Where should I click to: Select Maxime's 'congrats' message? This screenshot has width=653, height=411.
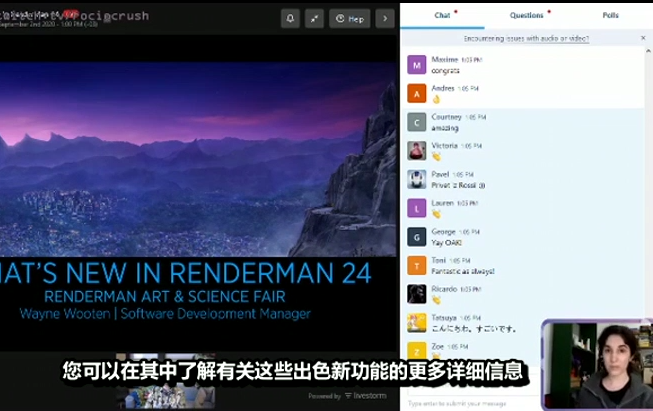pos(445,71)
